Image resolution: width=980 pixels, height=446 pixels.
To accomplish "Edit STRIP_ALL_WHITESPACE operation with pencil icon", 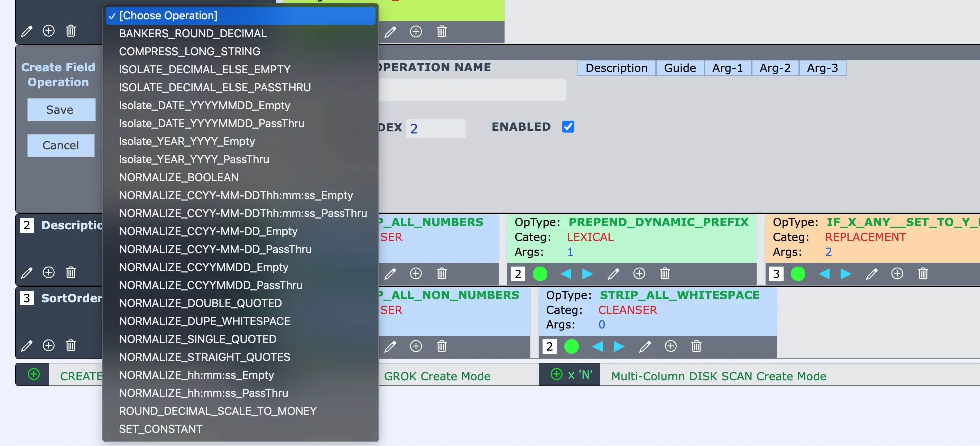I will 645,346.
